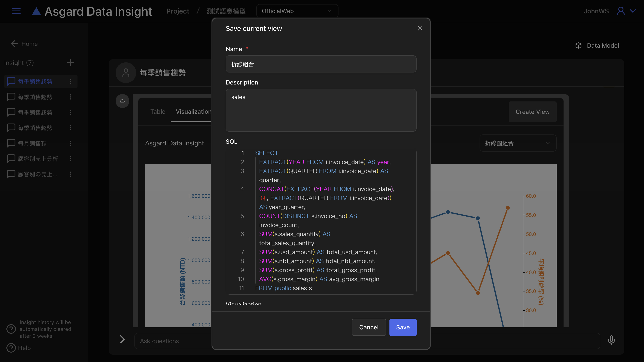Open the 折線圖組合 chart type dropdown

click(518, 143)
